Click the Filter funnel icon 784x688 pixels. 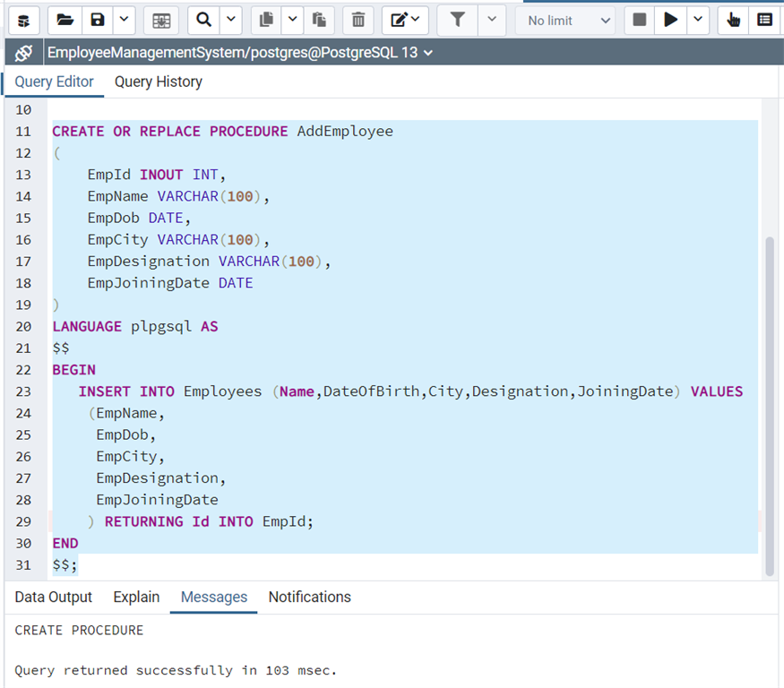click(457, 20)
